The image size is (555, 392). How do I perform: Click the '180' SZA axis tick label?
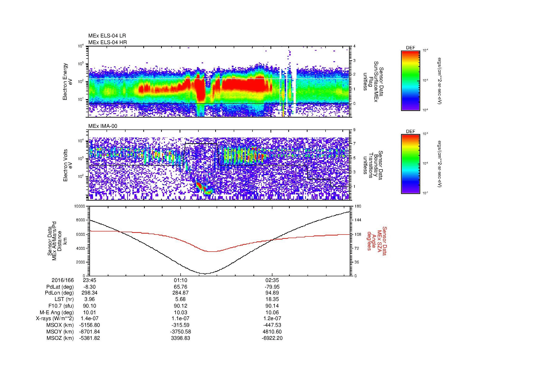pyautogui.click(x=358, y=206)
